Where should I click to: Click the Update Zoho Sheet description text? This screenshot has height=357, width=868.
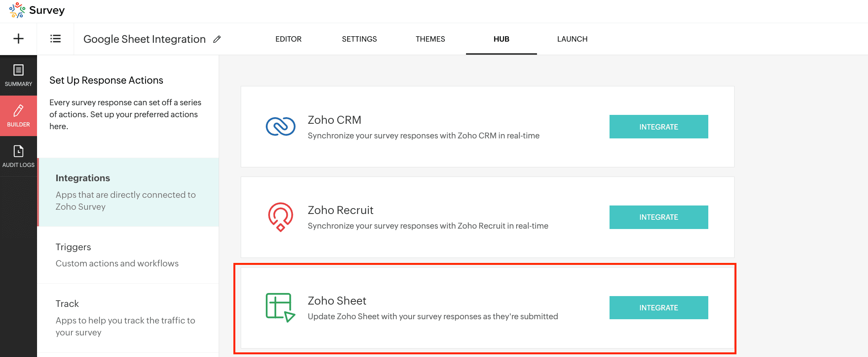tap(433, 317)
